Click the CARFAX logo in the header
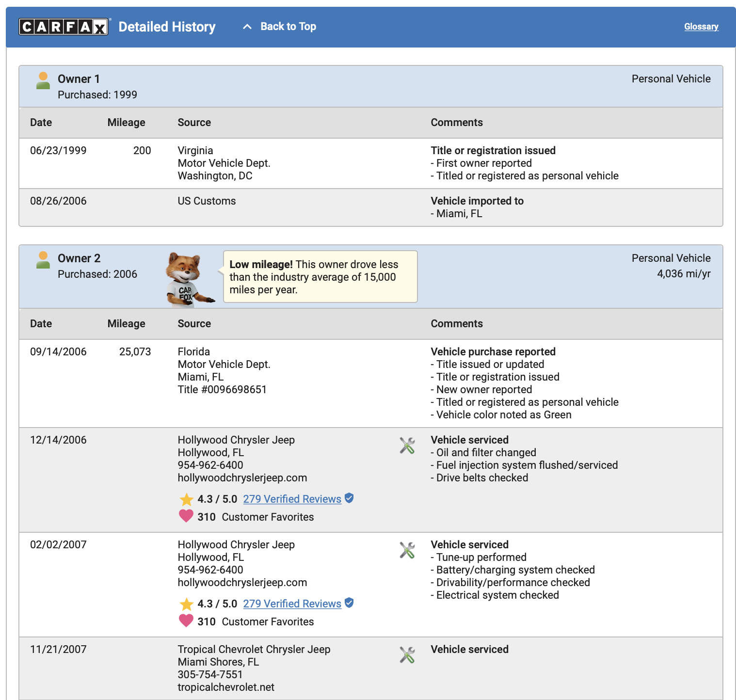 point(64,27)
